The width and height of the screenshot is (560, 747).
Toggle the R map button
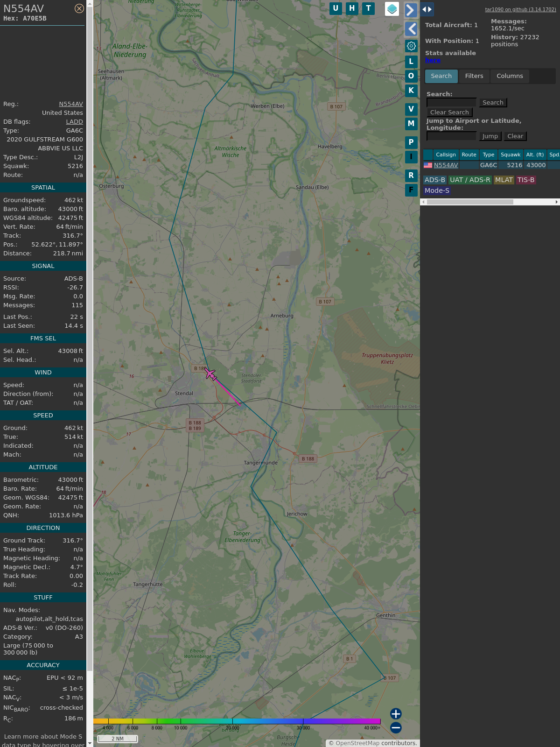point(411,176)
